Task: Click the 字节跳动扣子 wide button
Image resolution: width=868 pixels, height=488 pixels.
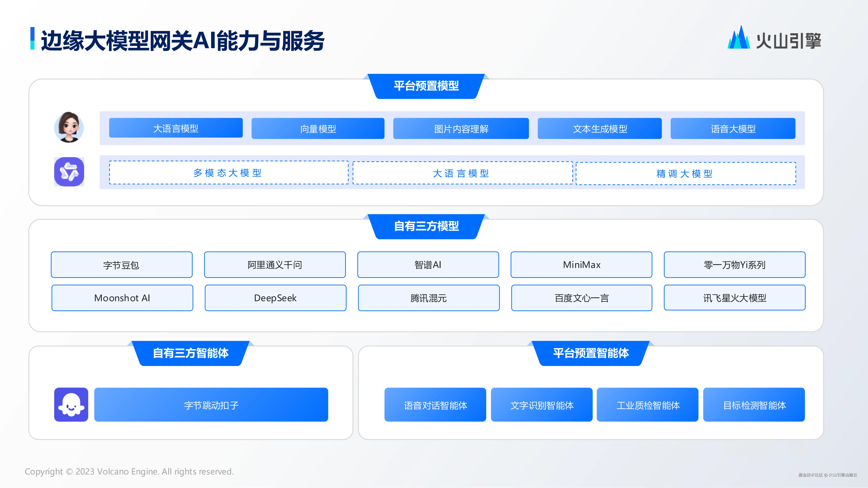Action: tap(211, 405)
